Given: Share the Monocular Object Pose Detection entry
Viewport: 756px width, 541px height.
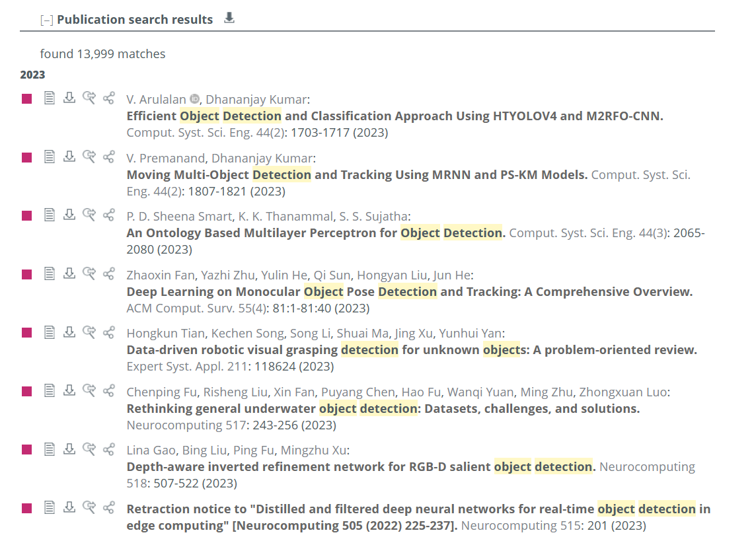Looking at the screenshot, I should pyautogui.click(x=109, y=273).
